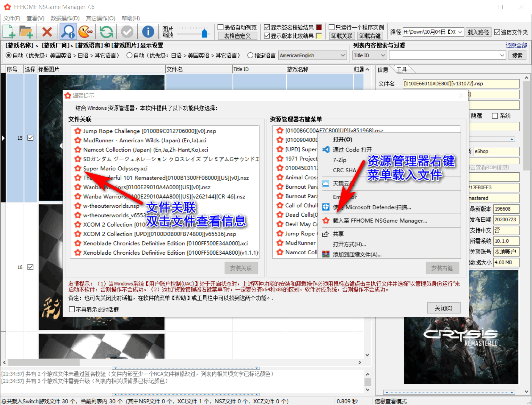The width and height of the screenshot is (532, 405).
Task: Open the AmericanEnglish language dropdown
Action: click(x=343, y=56)
